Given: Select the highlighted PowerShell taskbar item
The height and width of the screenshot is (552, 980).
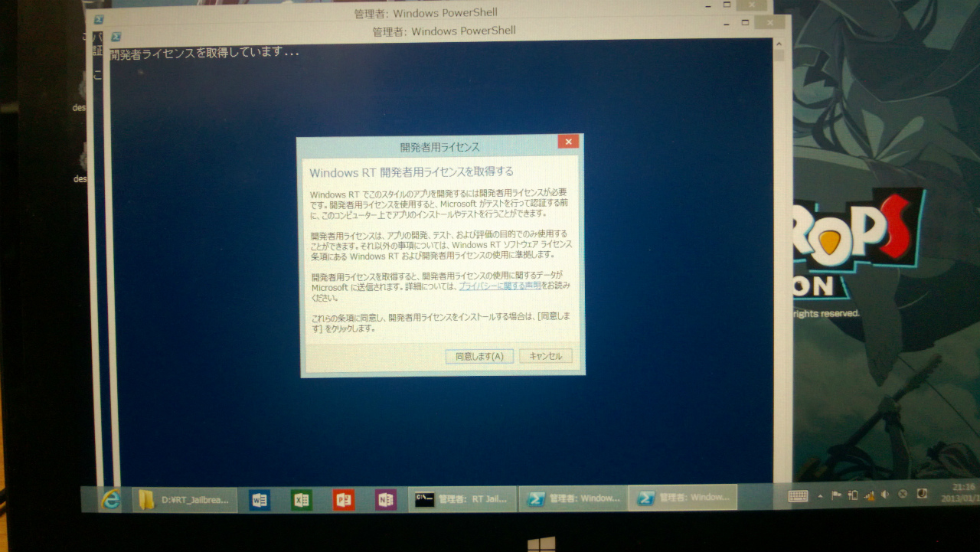Looking at the screenshot, I should coord(683,498).
